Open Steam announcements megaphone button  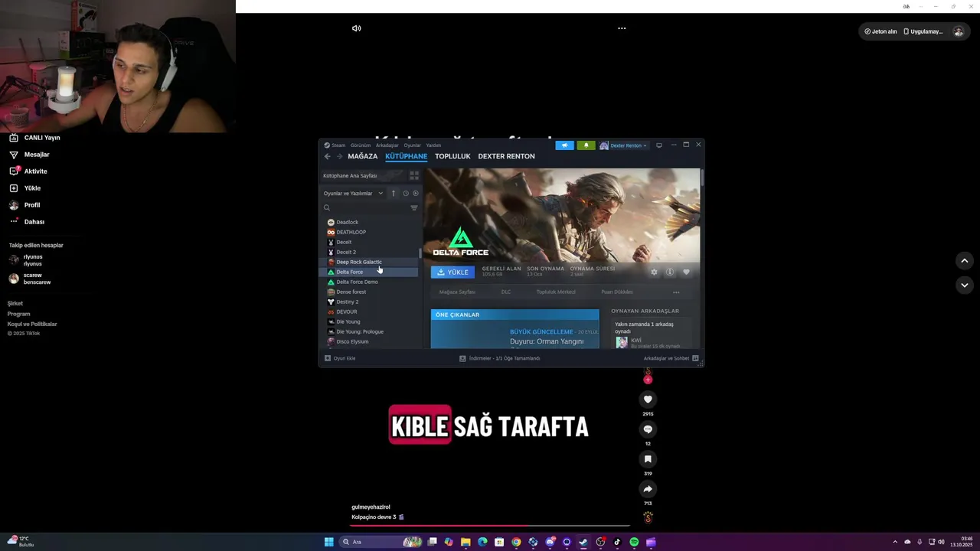(x=565, y=145)
